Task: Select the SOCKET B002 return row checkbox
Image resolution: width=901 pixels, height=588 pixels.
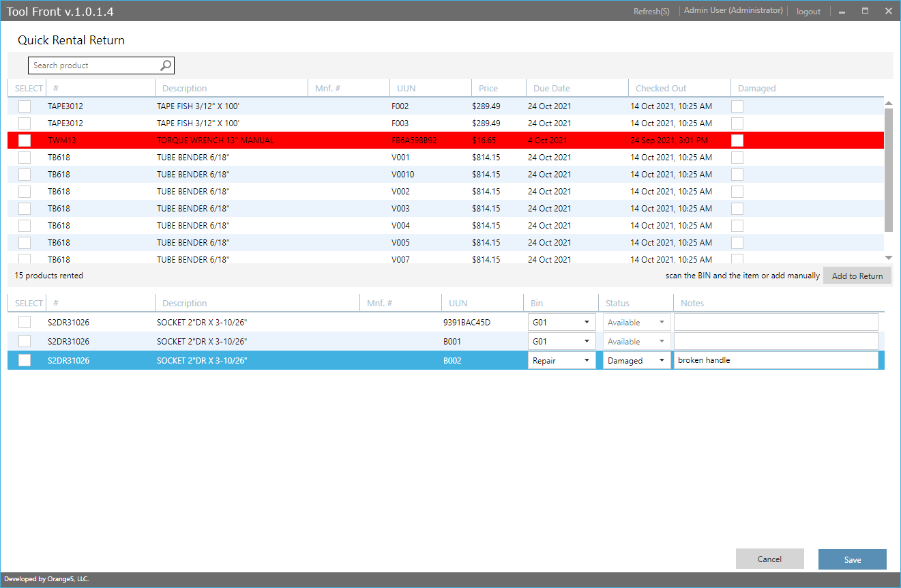Action: [x=25, y=360]
